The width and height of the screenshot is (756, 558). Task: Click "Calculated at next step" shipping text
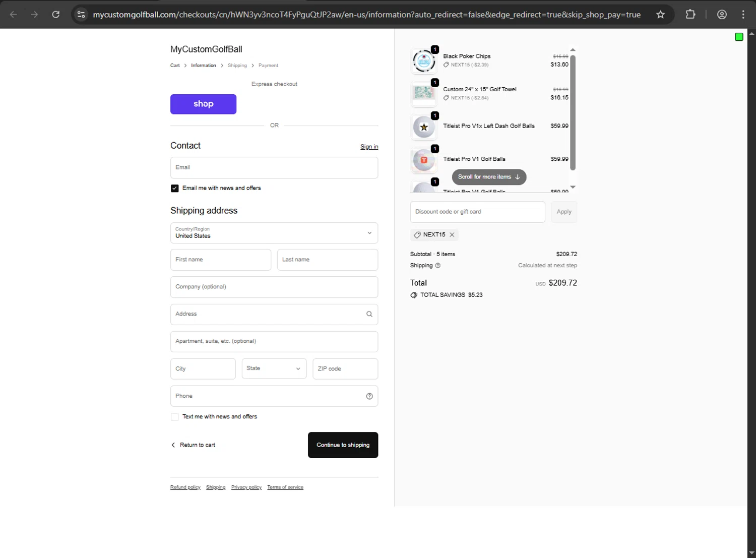click(547, 266)
